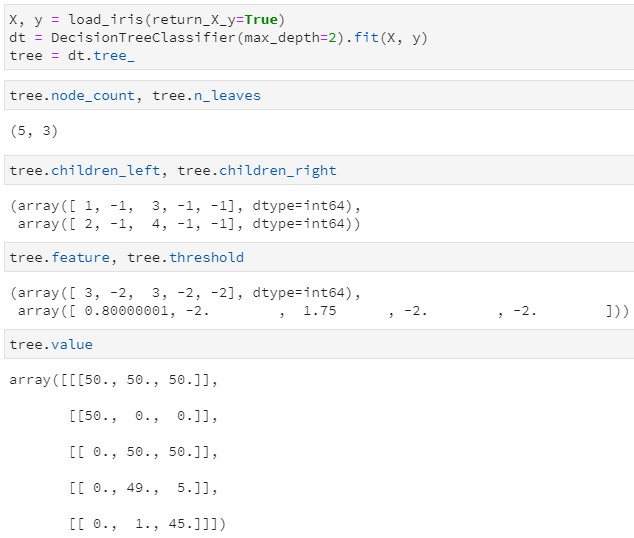
Task: Click the 1.75 threshold value in output
Action: coord(320,311)
